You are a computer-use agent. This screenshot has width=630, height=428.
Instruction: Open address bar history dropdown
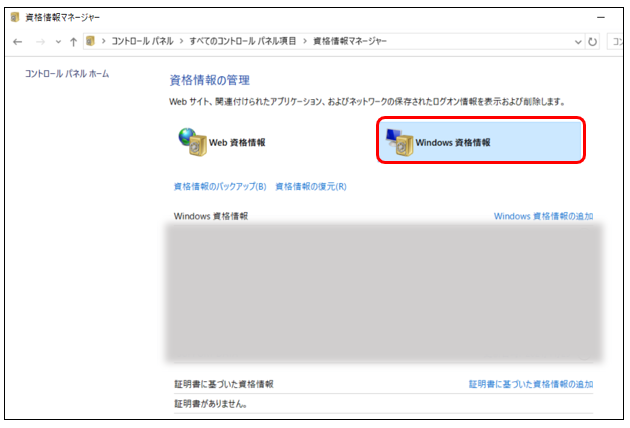pos(578,42)
